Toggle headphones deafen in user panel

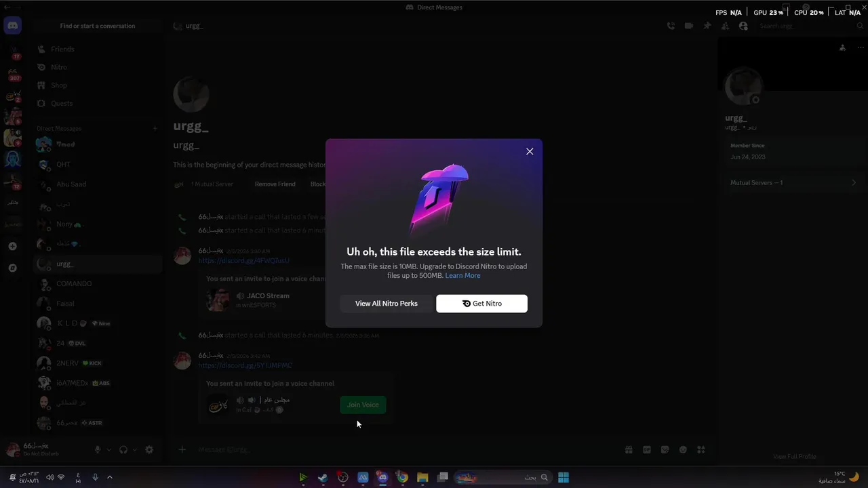point(123,449)
